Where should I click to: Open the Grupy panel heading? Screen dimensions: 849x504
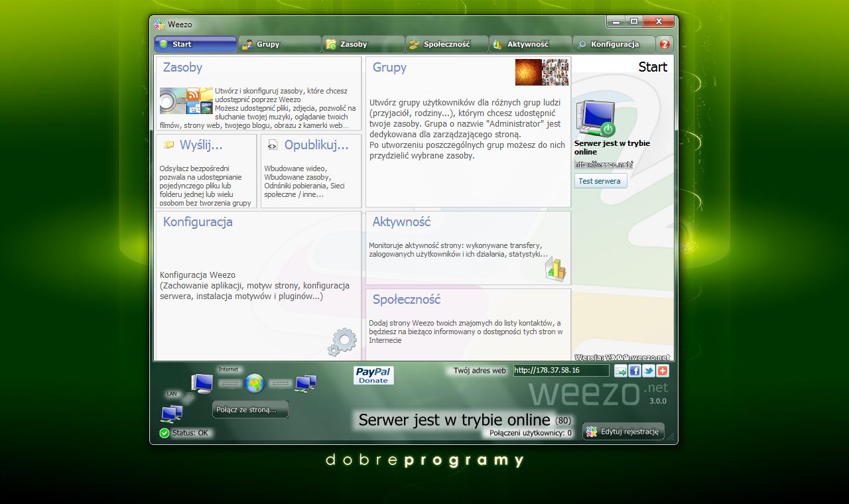coord(389,68)
